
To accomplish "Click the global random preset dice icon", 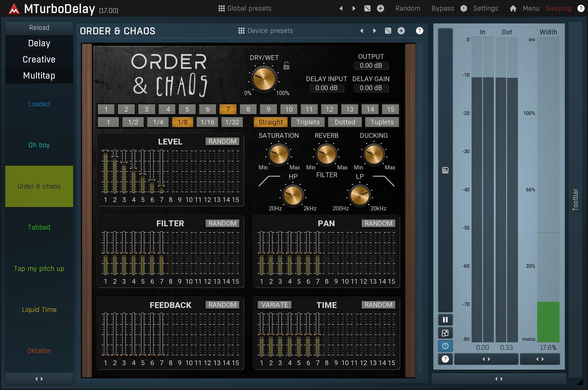I will (x=367, y=8).
